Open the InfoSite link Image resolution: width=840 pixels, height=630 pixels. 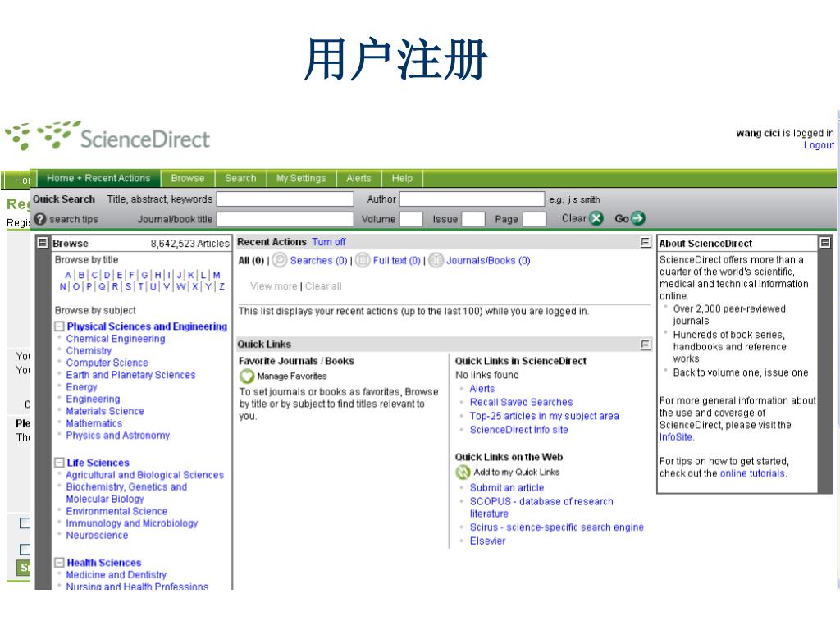[676, 437]
